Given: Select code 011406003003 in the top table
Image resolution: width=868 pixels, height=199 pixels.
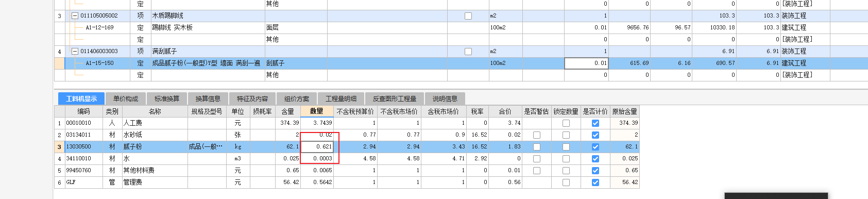Looking at the screenshot, I should point(99,52).
